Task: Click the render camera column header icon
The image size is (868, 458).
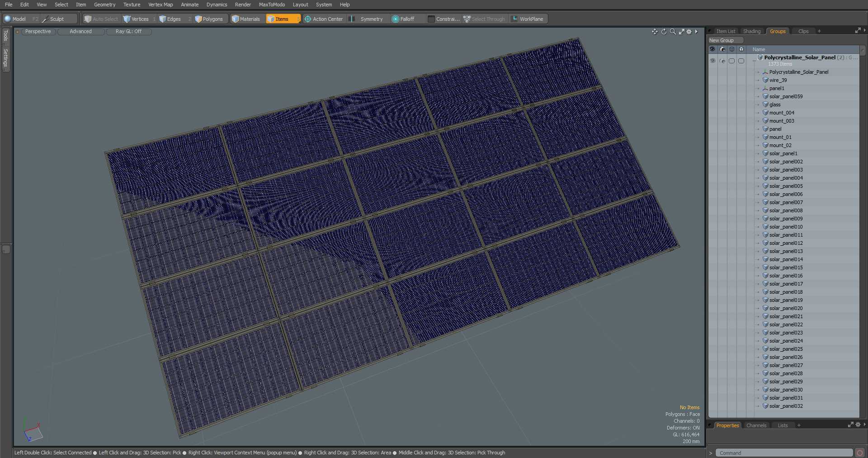Action: click(x=722, y=49)
